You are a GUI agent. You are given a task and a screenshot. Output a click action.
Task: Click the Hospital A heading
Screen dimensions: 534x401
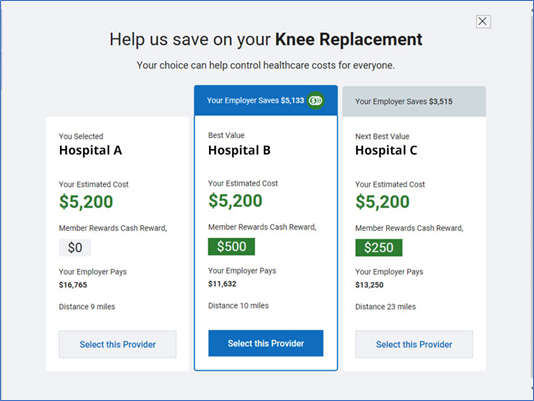tap(90, 150)
